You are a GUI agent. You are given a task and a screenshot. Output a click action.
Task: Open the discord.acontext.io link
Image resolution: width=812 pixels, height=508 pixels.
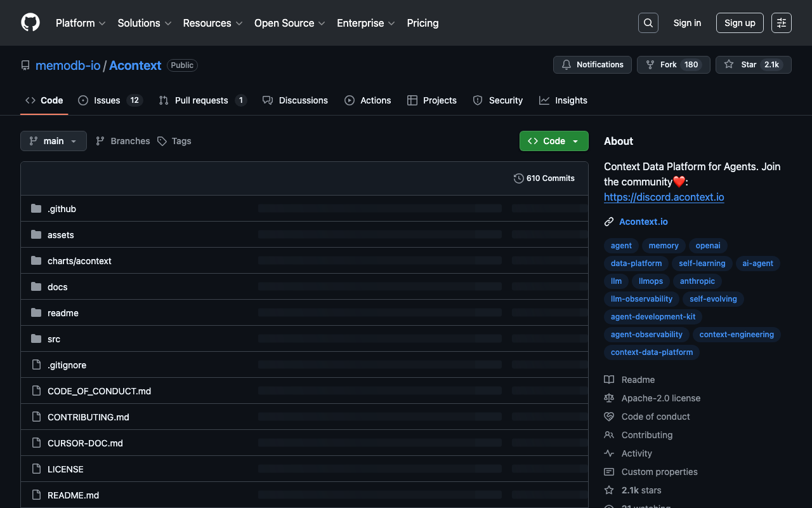click(x=664, y=197)
